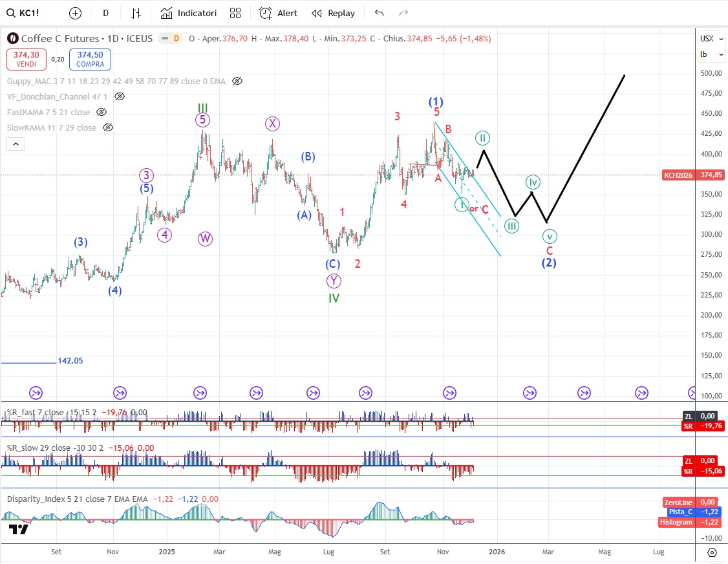Open the chart type bars icon
This screenshot has width=728, height=564.
point(136,13)
